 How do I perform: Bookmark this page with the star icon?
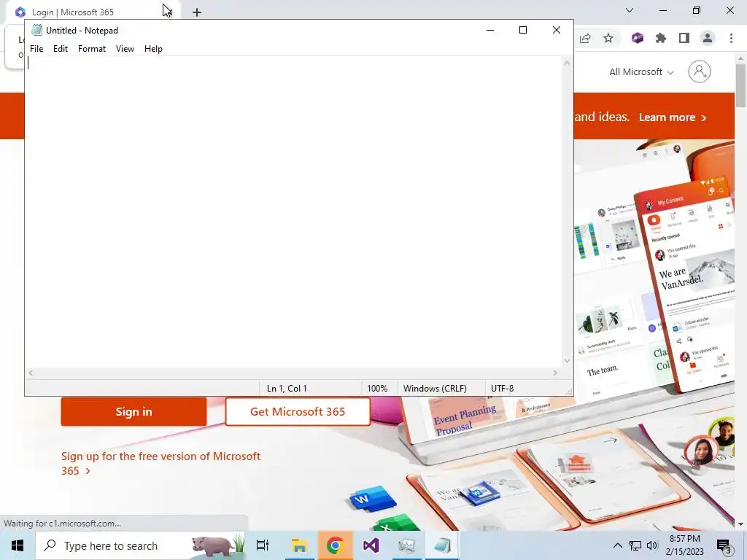[608, 38]
